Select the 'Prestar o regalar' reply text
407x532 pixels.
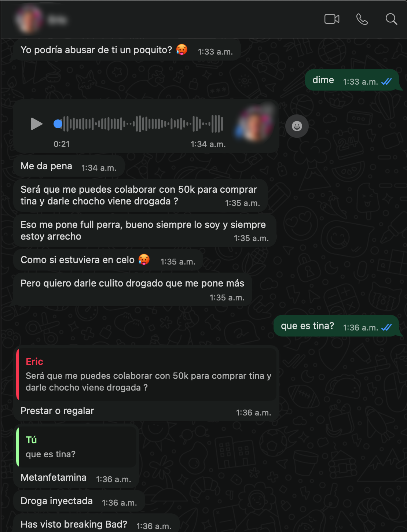pyautogui.click(x=57, y=411)
